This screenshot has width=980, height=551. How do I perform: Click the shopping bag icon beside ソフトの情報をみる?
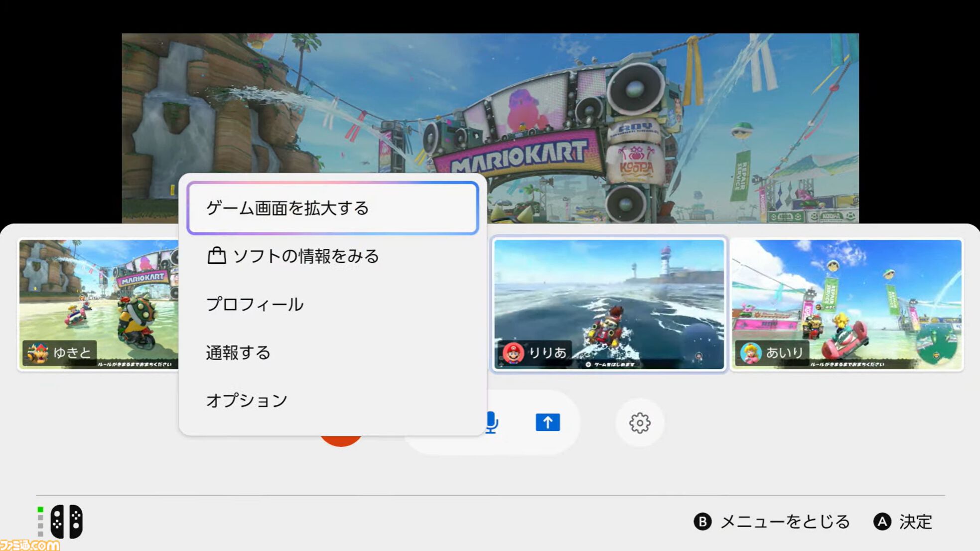click(216, 256)
